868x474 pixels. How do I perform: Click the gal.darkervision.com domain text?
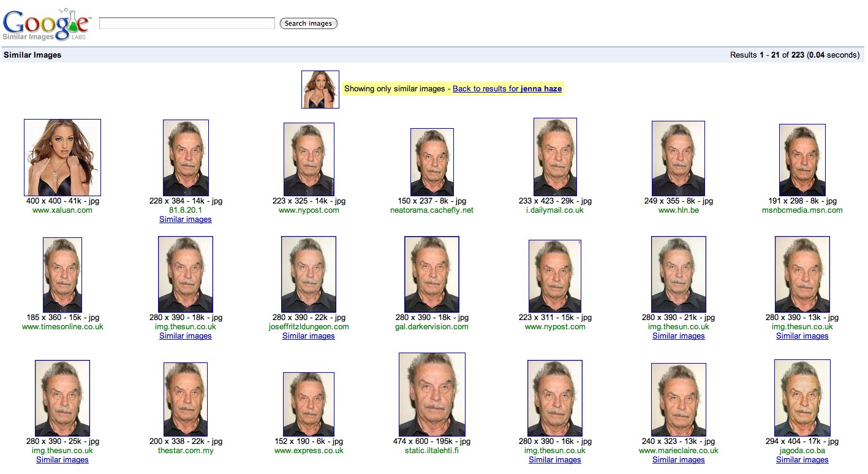pyautogui.click(x=432, y=327)
